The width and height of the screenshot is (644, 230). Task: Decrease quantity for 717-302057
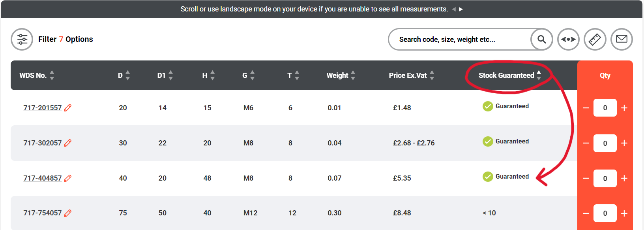tap(586, 143)
